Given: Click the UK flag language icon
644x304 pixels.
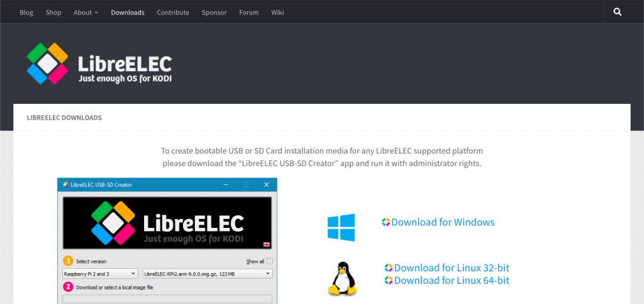Looking at the screenshot, I should 267,244.
